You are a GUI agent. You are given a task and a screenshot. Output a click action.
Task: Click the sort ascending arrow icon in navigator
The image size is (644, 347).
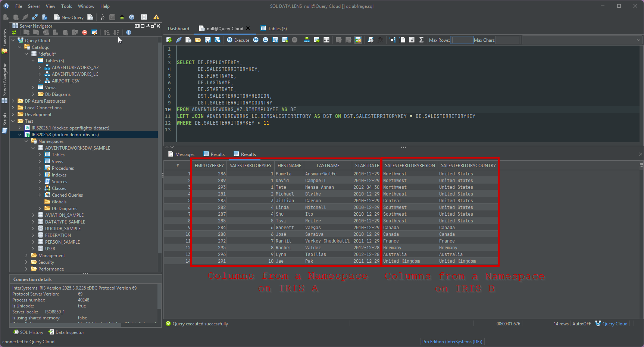coord(106,32)
